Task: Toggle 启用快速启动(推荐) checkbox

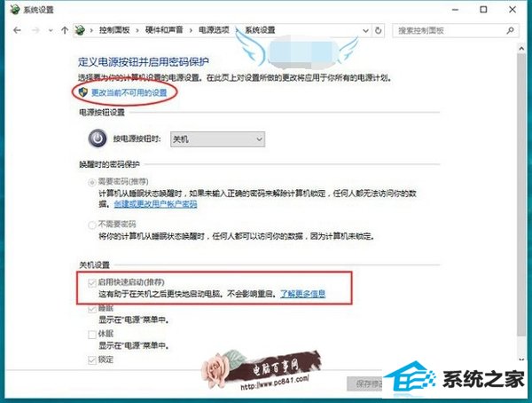Action: click(92, 283)
